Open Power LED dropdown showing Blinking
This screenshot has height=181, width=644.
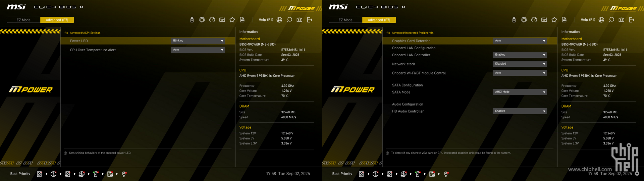pos(198,41)
